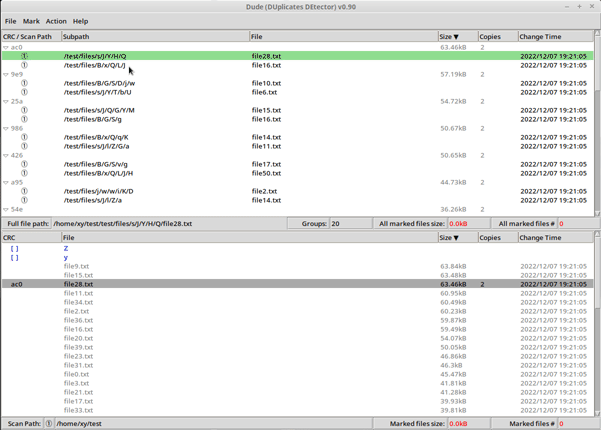This screenshot has width=601, height=430.
Task: Sort bottom list by CRC column
Action: 31,238
